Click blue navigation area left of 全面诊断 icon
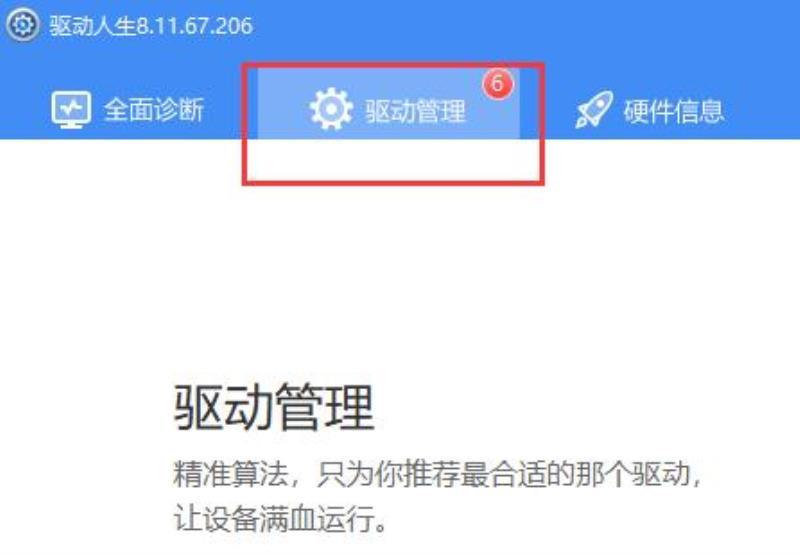 [24, 110]
